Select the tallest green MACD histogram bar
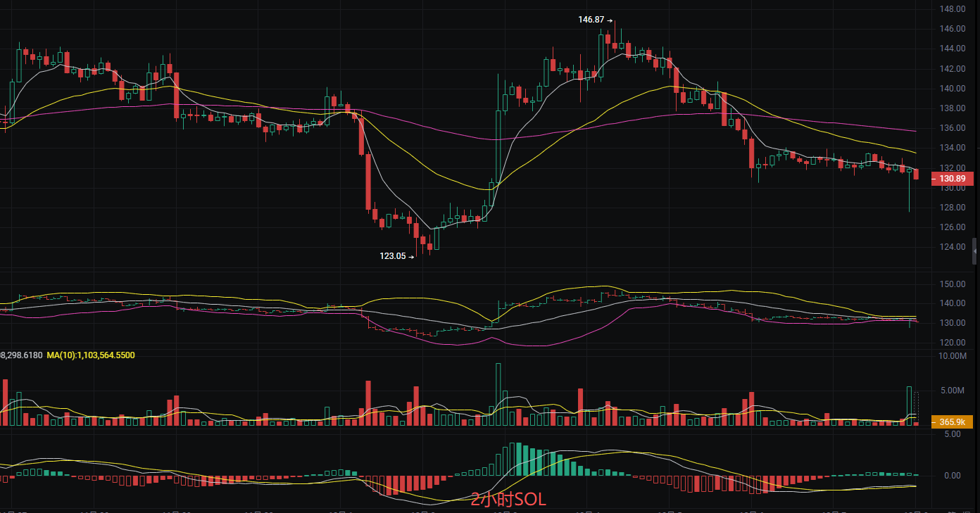The width and height of the screenshot is (980, 513). tap(513, 459)
